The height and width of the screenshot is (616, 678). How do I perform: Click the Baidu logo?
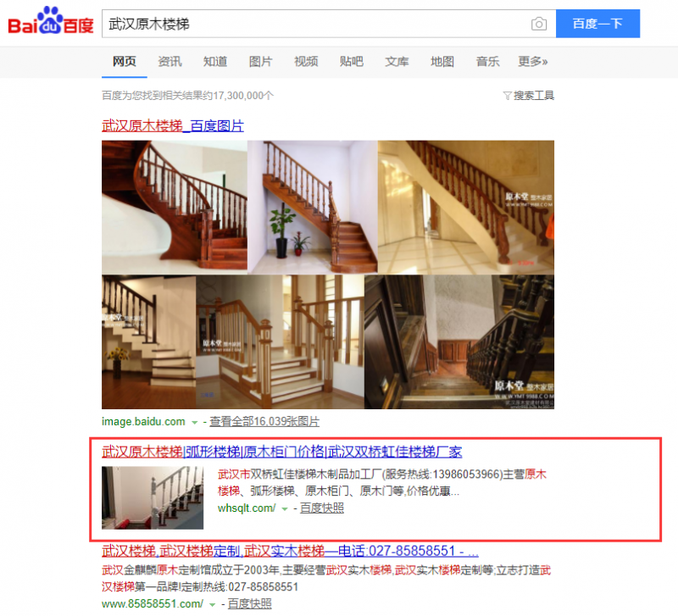click(51, 20)
